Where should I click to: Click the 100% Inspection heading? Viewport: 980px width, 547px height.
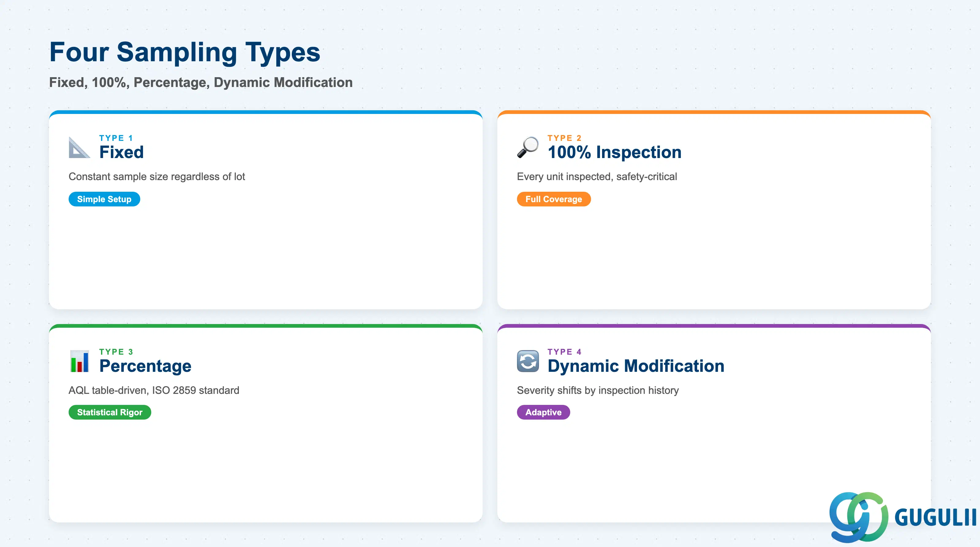pos(614,152)
